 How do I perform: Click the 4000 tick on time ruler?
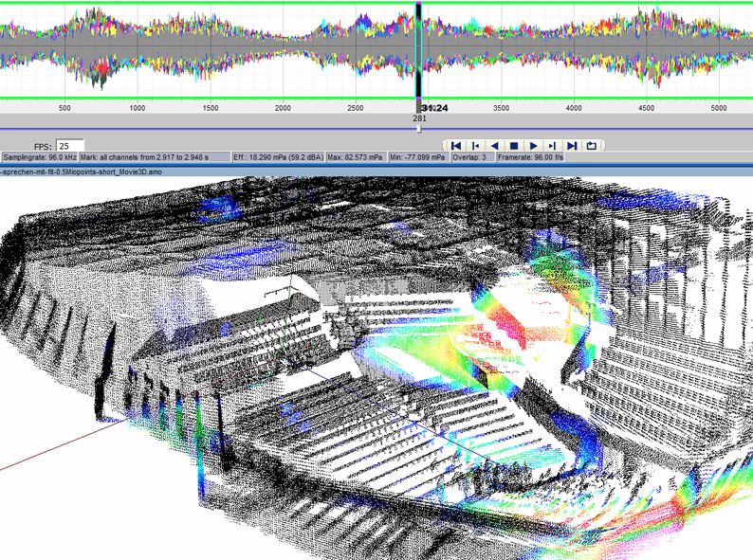(x=574, y=108)
